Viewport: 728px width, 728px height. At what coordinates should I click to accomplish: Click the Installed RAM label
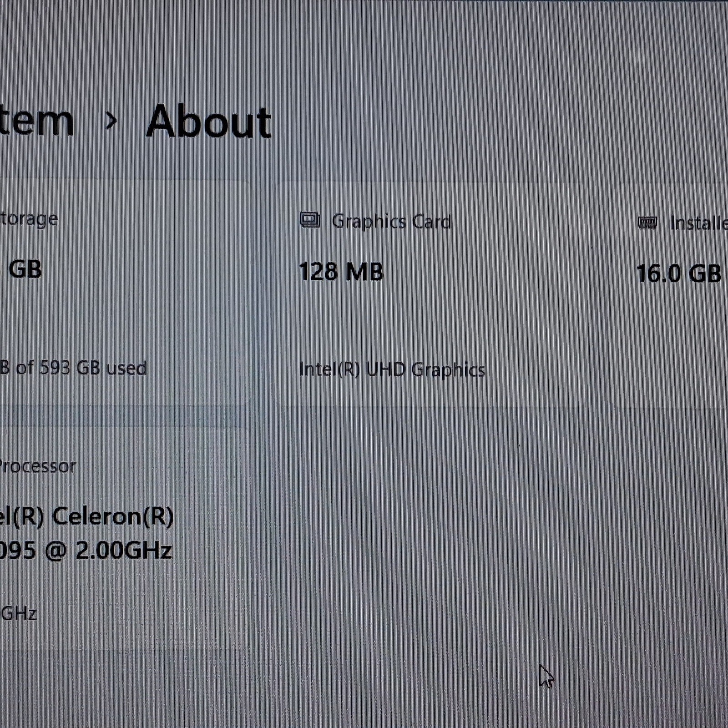(699, 223)
